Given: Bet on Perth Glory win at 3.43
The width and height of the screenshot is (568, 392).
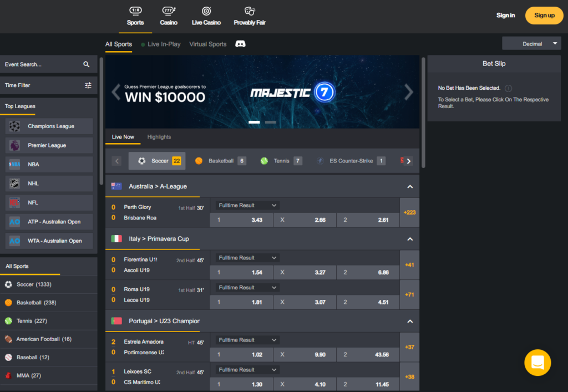Looking at the screenshot, I should (x=241, y=220).
